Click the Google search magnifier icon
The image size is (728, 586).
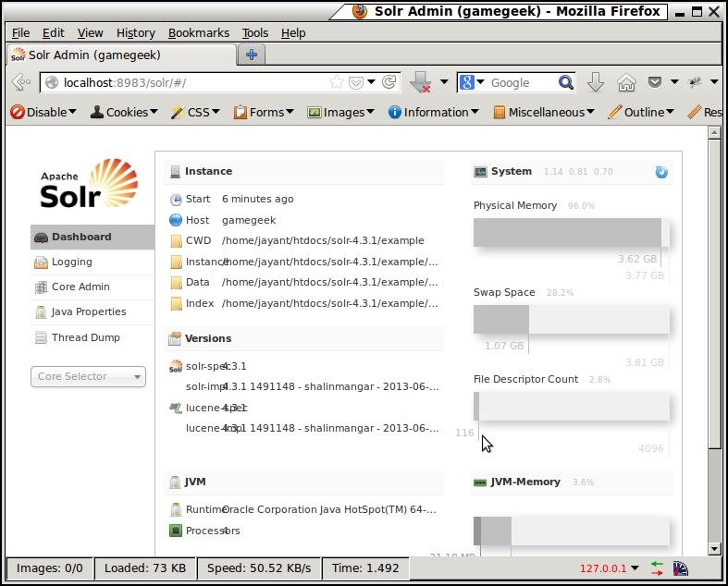[565, 82]
